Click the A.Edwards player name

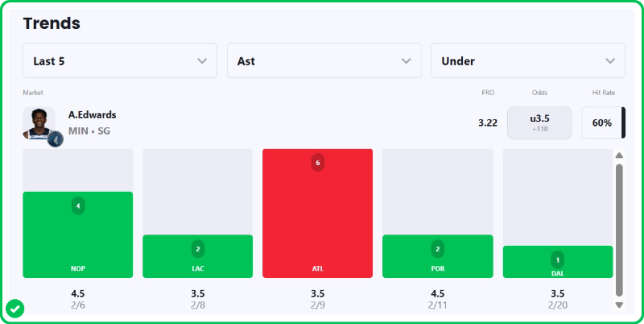[x=93, y=114]
